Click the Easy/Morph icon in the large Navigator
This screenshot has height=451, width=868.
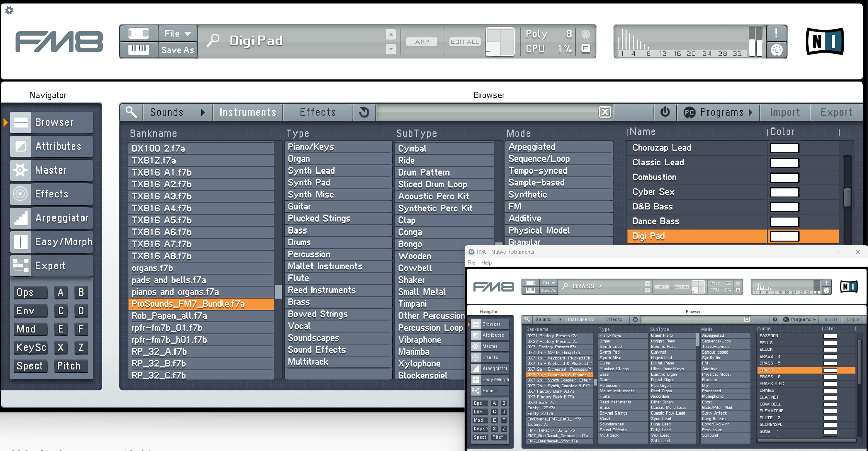pos(21,242)
